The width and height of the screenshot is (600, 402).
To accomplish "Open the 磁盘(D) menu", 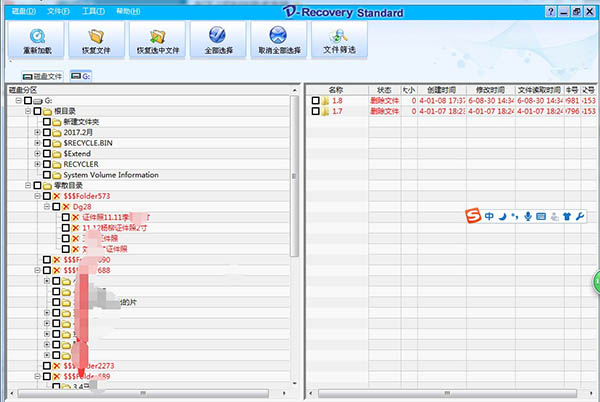I will coord(23,11).
